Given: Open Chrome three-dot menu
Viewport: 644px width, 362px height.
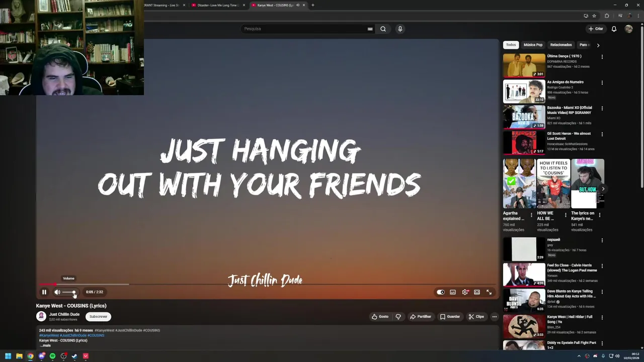Looking at the screenshot, I should click(x=638, y=16).
